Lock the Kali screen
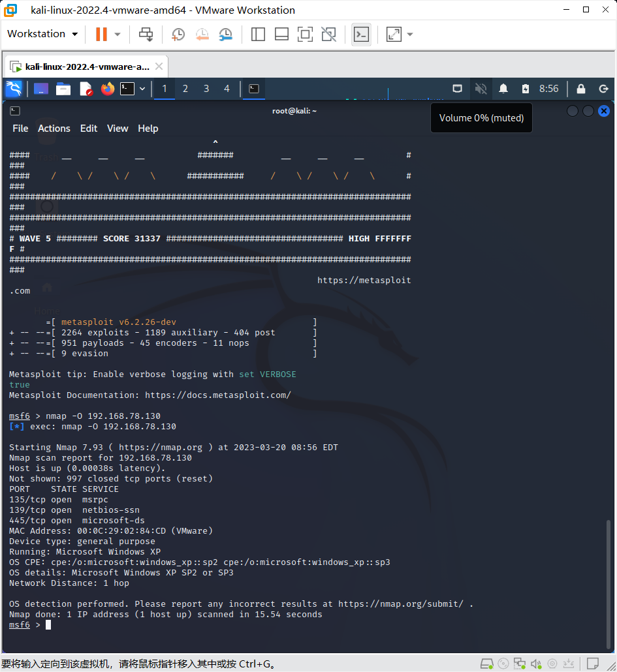The width and height of the screenshot is (617, 672). [x=581, y=89]
